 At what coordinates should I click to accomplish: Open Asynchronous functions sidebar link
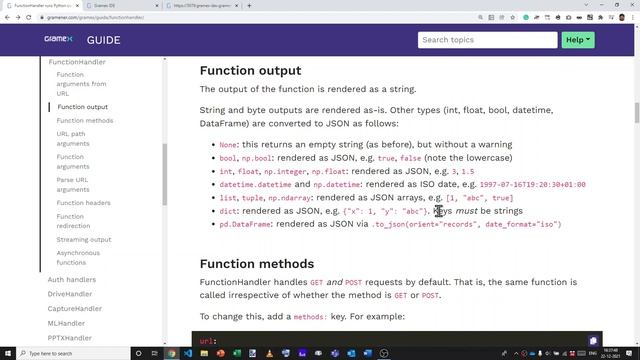[x=78, y=258]
